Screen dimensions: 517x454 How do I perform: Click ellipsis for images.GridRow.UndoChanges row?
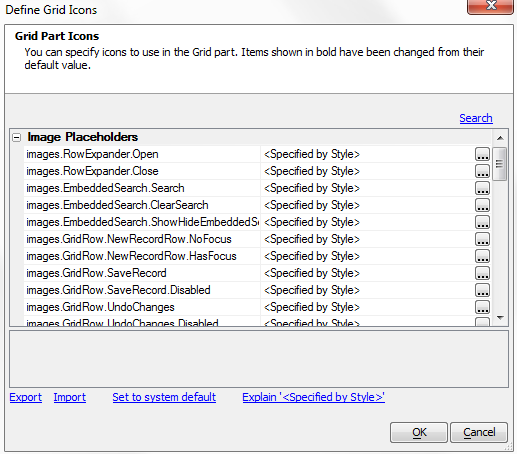tap(482, 307)
